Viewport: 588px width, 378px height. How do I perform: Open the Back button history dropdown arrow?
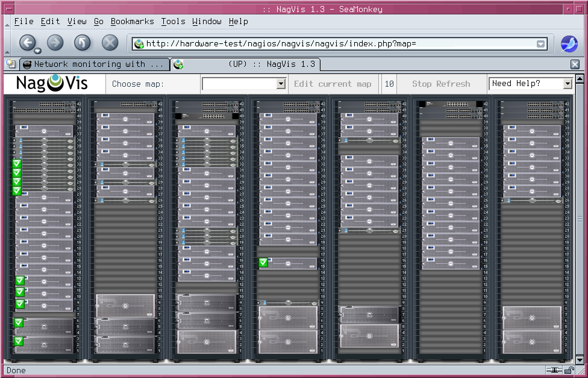[x=37, y=51]
